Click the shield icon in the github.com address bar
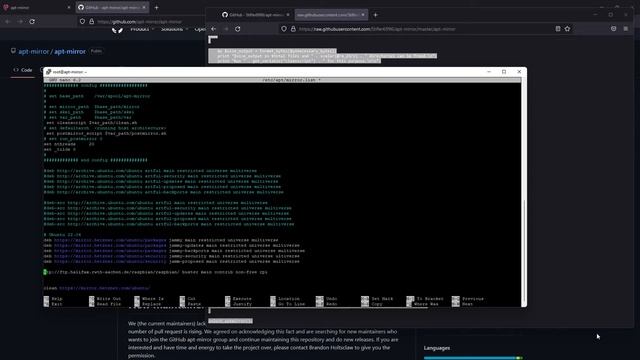 pos(82,22)
